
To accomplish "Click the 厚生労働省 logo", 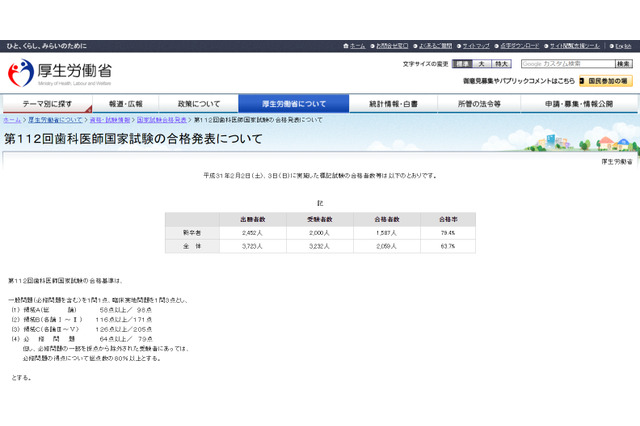I will click(60, 73).
